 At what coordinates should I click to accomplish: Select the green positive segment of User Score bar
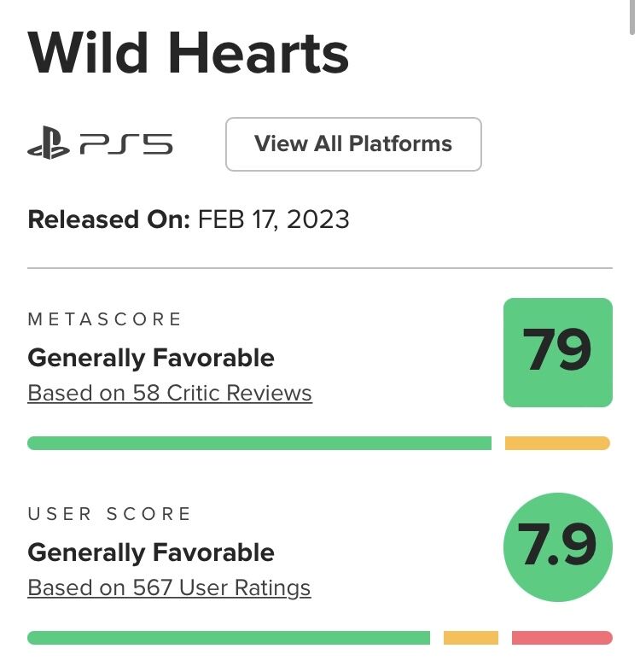click(229, 638)
